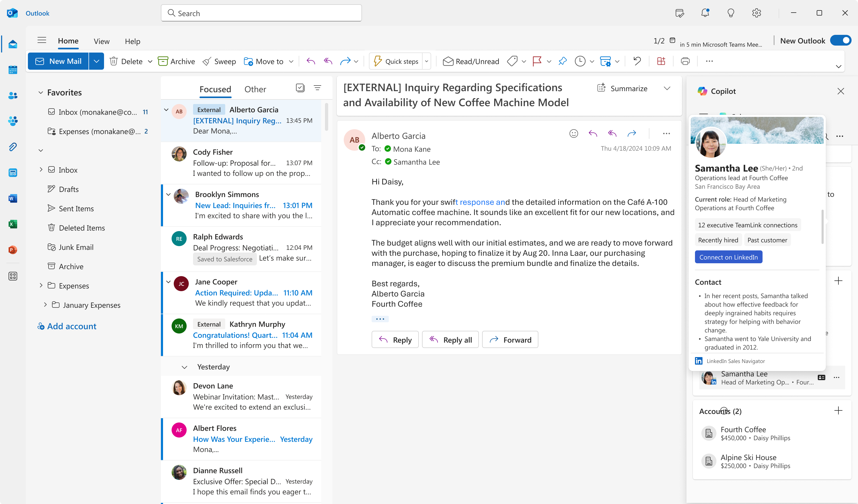Click message list scrollbar
The image size is (858, 504).
pos(326,117)
